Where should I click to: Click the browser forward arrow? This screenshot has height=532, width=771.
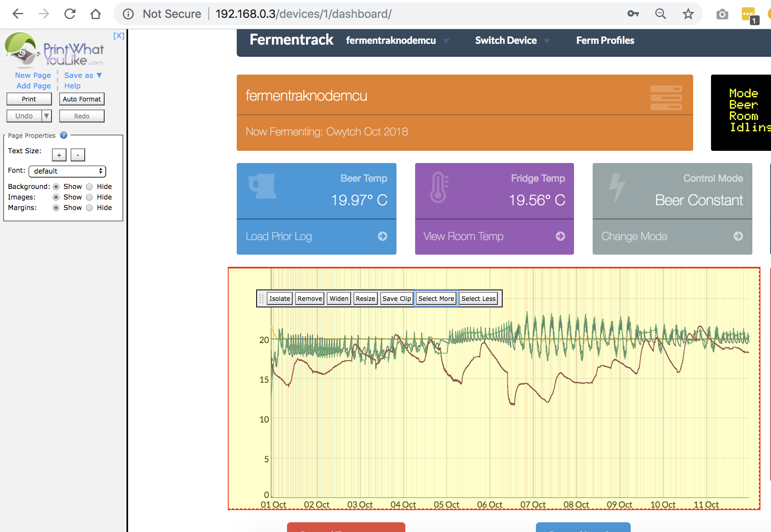tap(44, 14)
